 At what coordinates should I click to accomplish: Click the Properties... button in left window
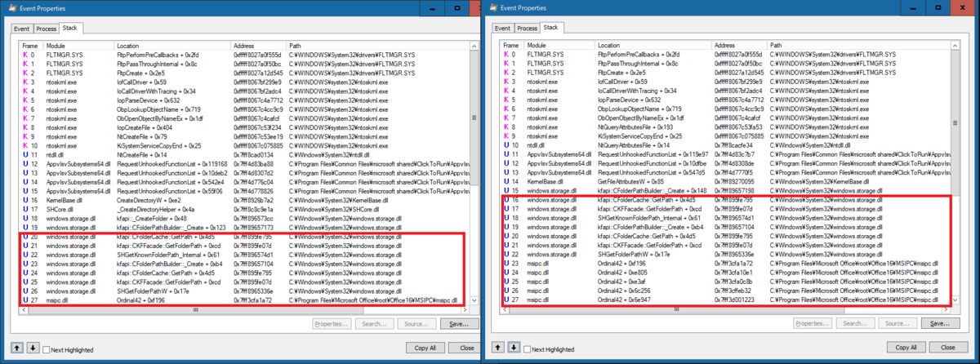[332, 324]
